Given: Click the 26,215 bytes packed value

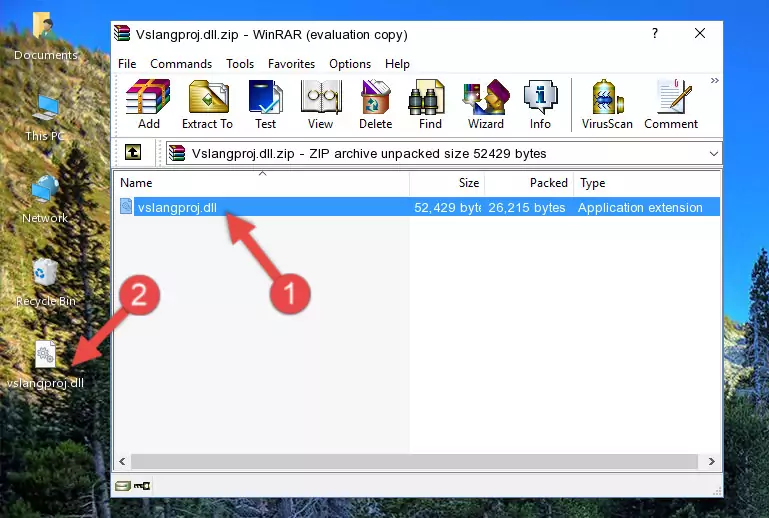Looking at the screenshot, I should [527, 207].
